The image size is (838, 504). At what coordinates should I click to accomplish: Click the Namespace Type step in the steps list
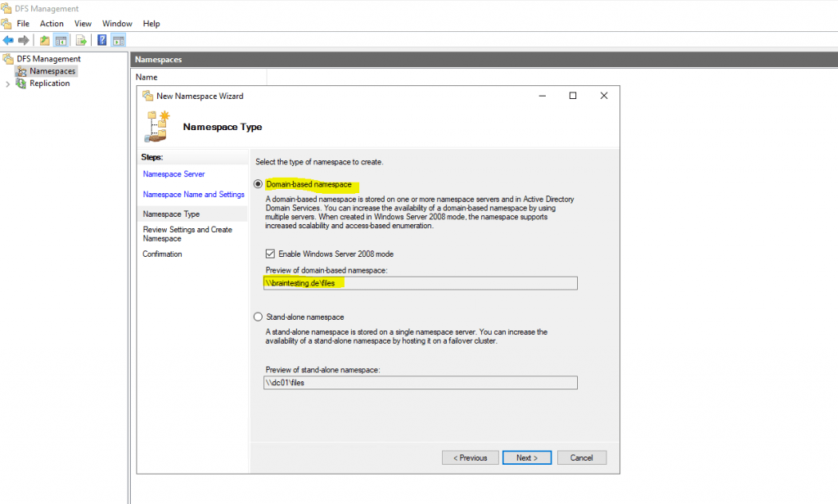pos(171,214)
